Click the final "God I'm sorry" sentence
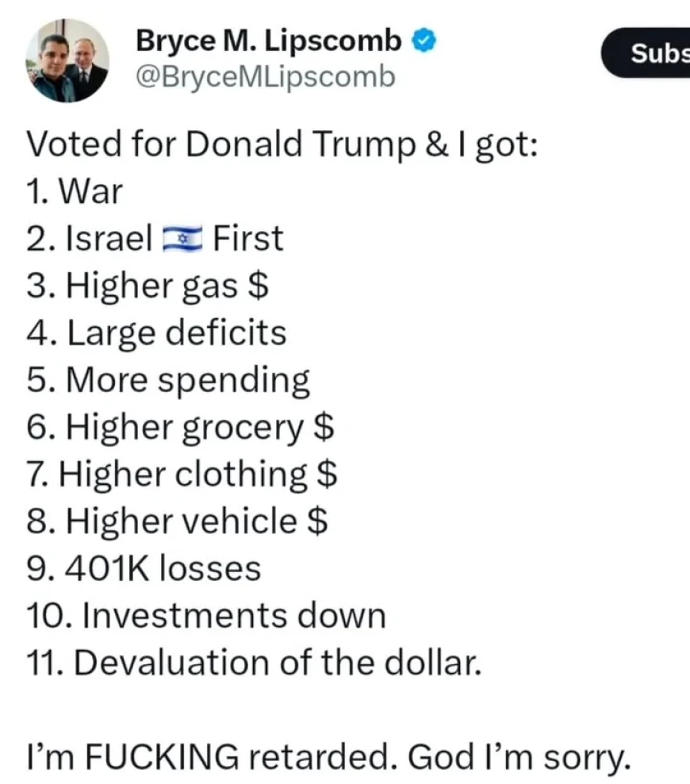 pyautogui.click(x=519, y=756)
